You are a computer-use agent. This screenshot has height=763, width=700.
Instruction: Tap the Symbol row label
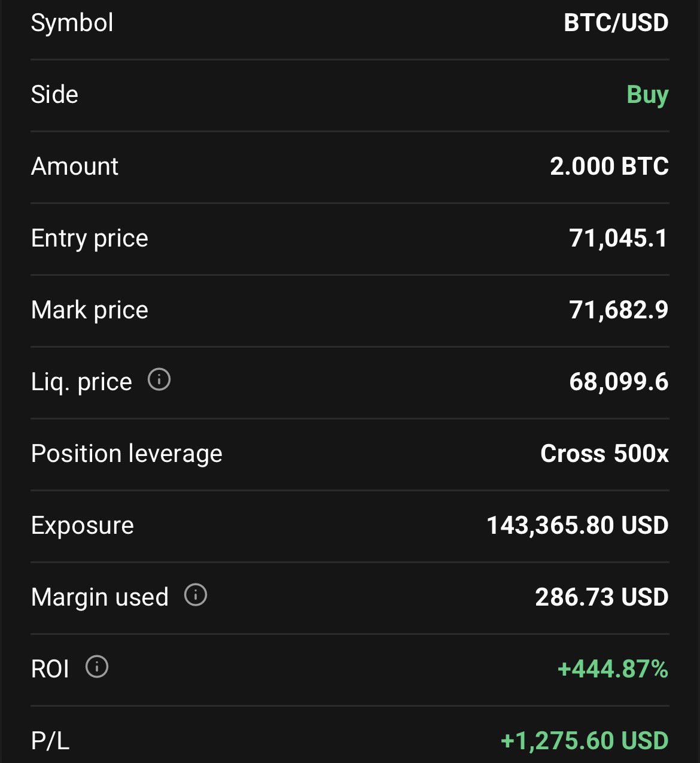[72, 23]
